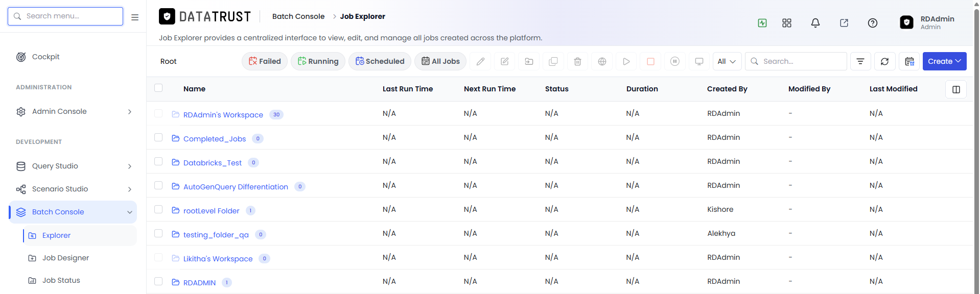The image size is (980, 294).
Task: Open notifications bell
Action: click(815, 23)
